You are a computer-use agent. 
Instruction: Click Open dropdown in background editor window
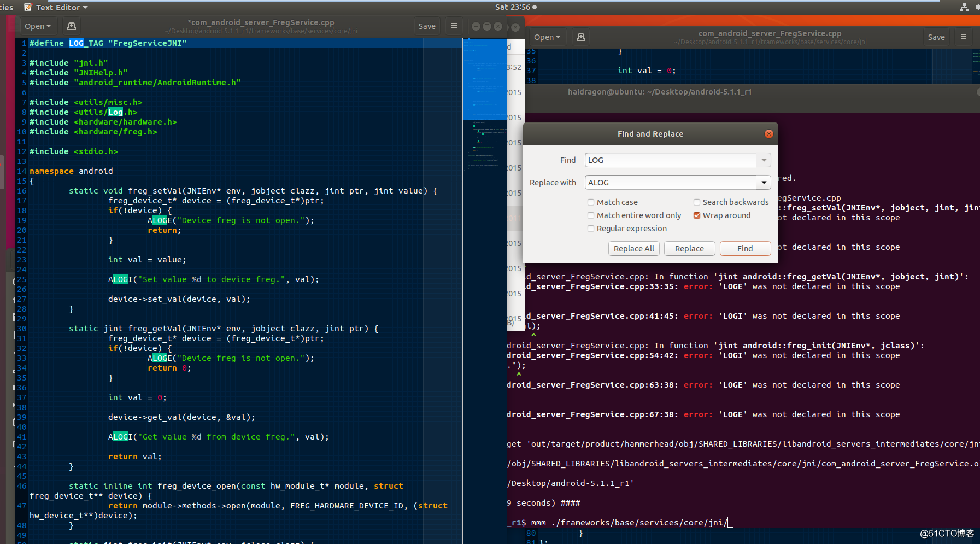click(x=547, y=37)
